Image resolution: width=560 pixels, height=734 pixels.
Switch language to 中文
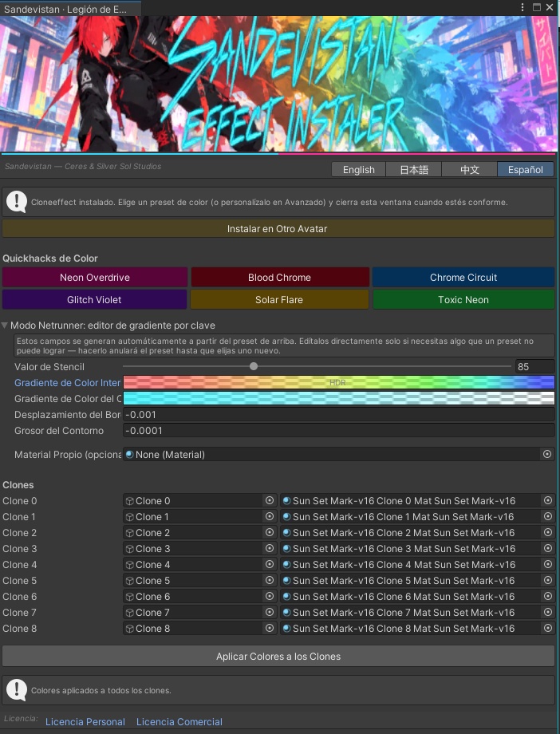[x=470, y=169]
